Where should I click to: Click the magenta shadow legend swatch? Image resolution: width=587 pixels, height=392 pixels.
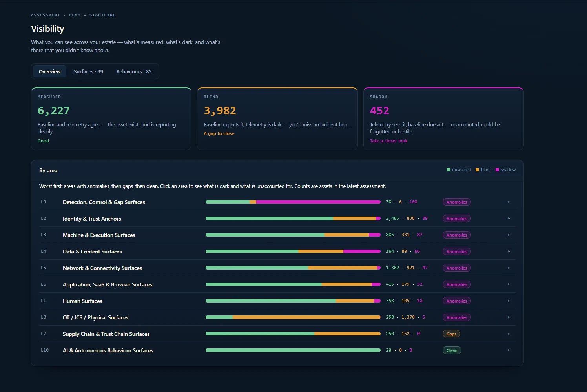(497, 170)
